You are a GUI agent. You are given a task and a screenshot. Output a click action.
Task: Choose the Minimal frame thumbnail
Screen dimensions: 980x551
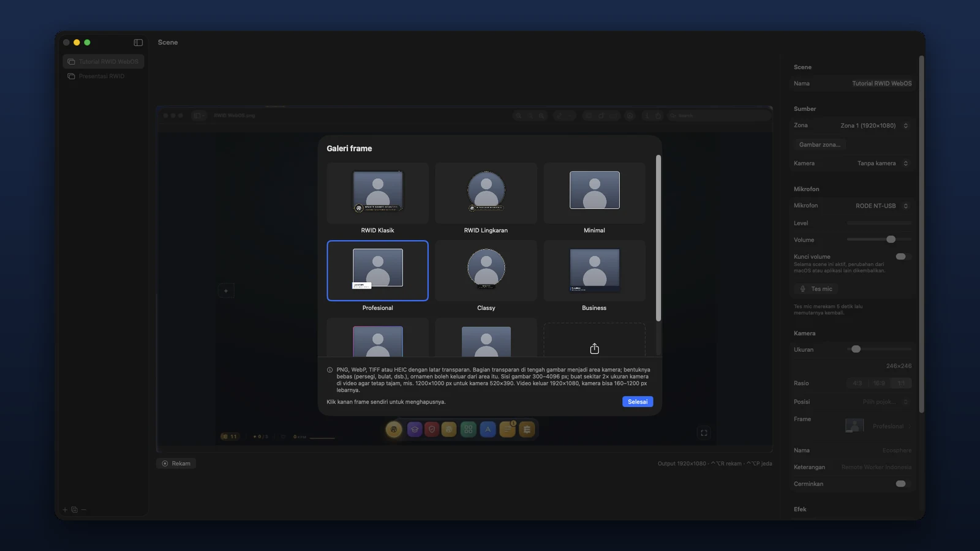(x=594, y=193)
